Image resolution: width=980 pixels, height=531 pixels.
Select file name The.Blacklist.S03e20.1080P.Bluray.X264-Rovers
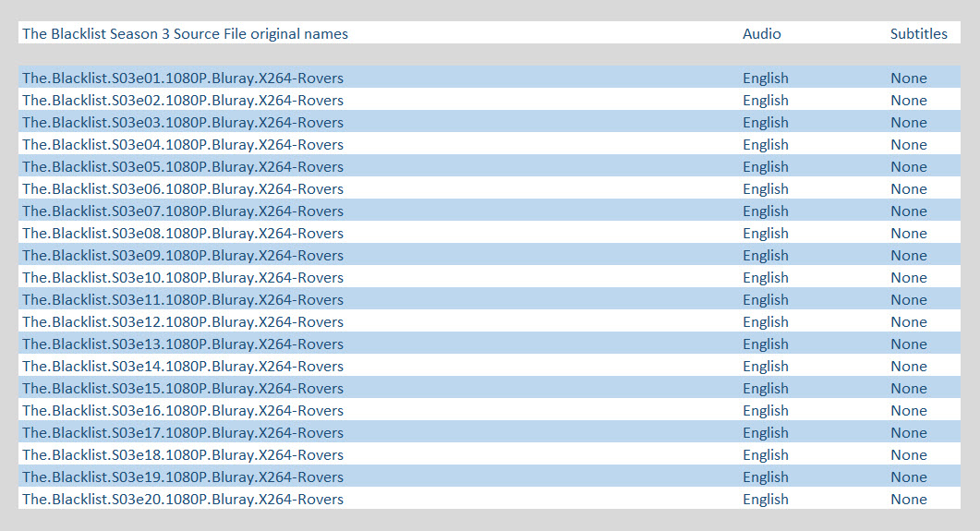183,500
